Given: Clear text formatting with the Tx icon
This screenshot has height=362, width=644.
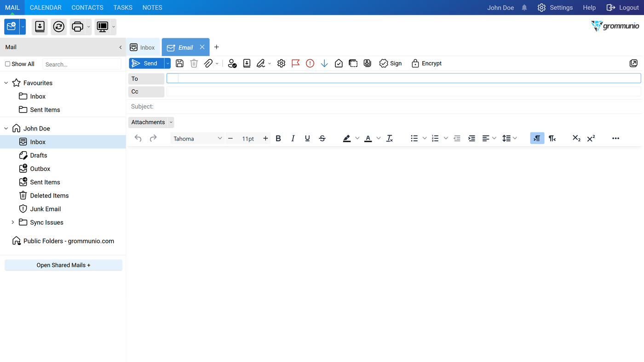Looking at the screenshot, I should click(x=390, y=138).
